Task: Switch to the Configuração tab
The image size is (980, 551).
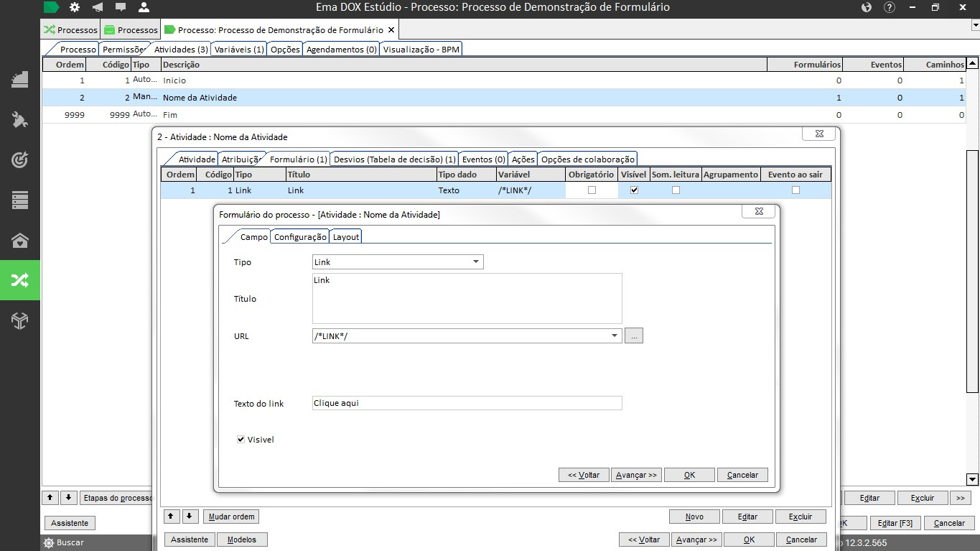Action: click(300, 236)
